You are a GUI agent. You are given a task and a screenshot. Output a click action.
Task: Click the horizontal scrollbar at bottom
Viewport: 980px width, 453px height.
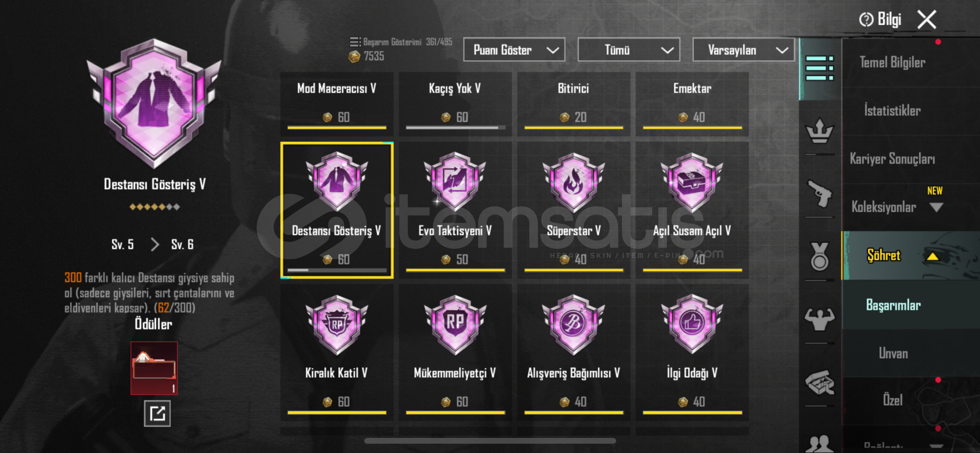pyautogui.click(x=490, y=441)
